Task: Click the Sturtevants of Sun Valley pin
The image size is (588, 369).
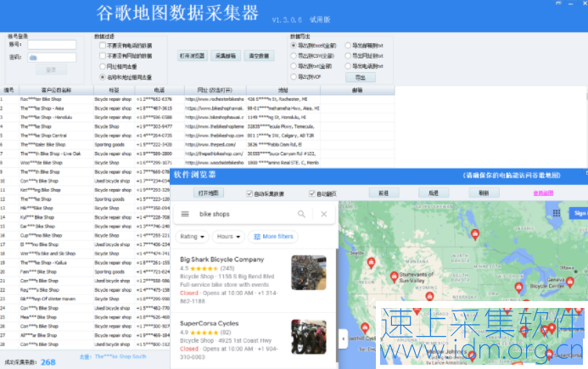Action: pyautogui.click(x=395, y=277)
